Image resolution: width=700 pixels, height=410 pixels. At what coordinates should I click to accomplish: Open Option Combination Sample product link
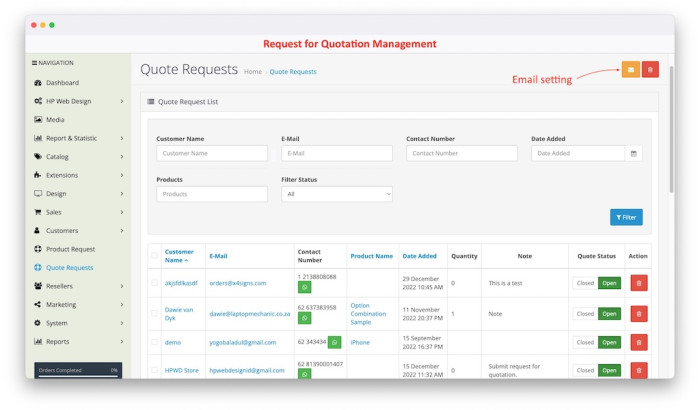point(368,314)
